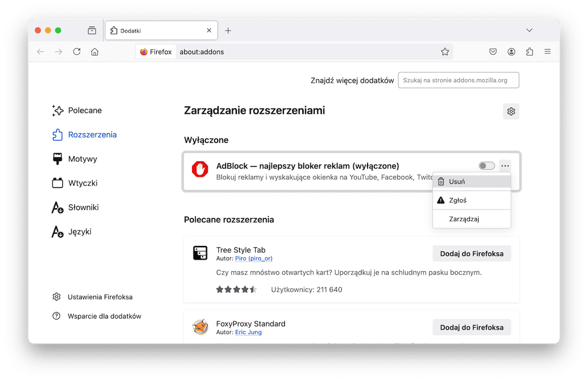The height and width of the screenshot is (381, 588).
Task: Click the Polecane rozszerzenia heading
Action: coord(229,219)
